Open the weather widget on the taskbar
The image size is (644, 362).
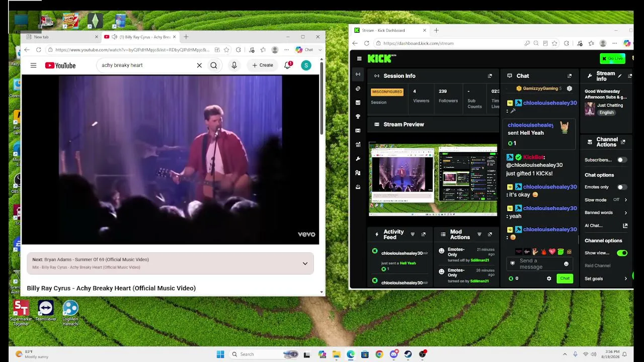(32, 354)
